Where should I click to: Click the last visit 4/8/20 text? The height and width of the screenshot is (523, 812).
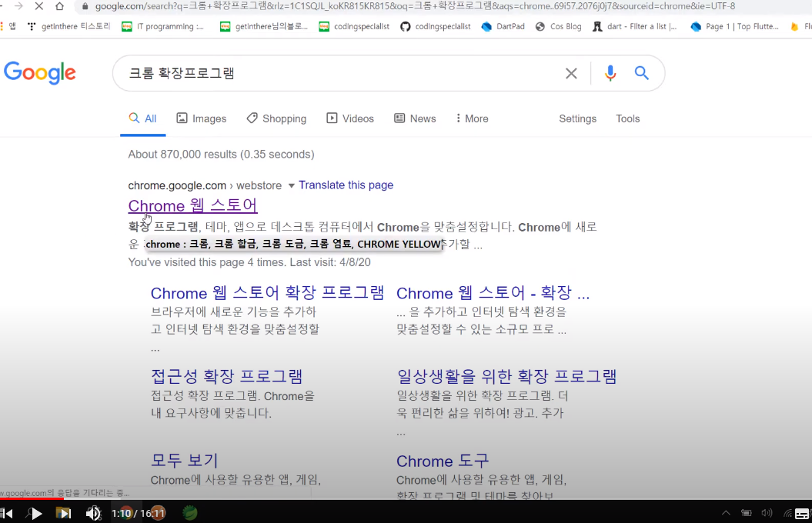coord(330,262)
